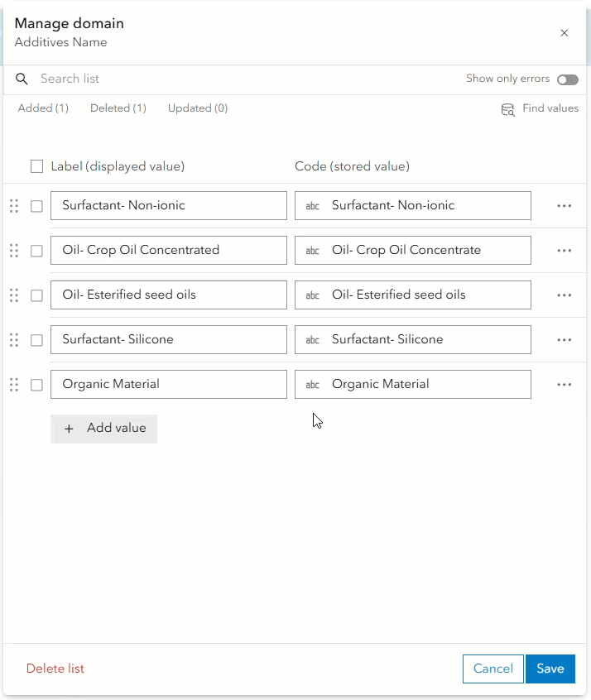591x700 pixels.
Task: Open more options for Surfactant- Non-ionic row
Action: [x=565, y=206]
